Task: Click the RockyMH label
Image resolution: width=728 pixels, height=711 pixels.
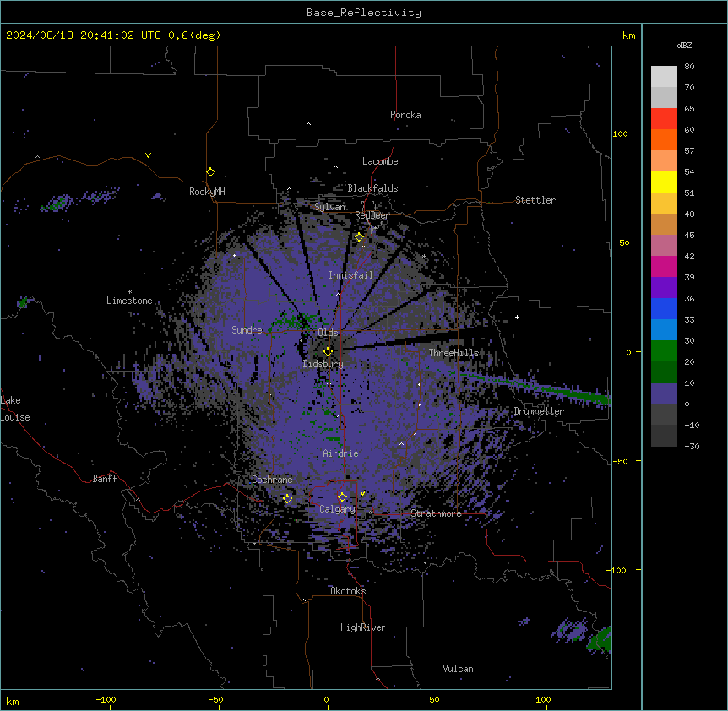Action: click(207, 192)
